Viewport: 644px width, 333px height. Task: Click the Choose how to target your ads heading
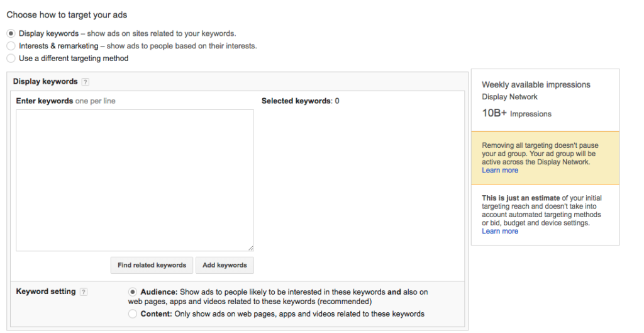(67, 15)
